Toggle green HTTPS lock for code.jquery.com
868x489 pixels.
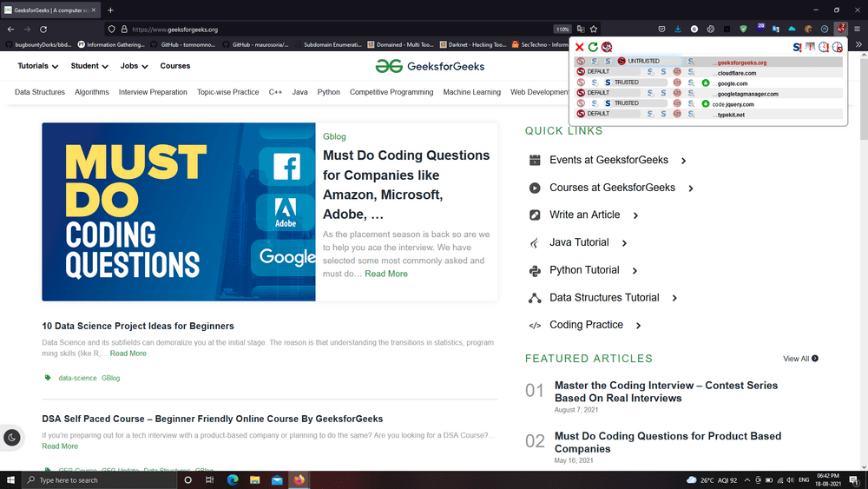coord(705,103)
